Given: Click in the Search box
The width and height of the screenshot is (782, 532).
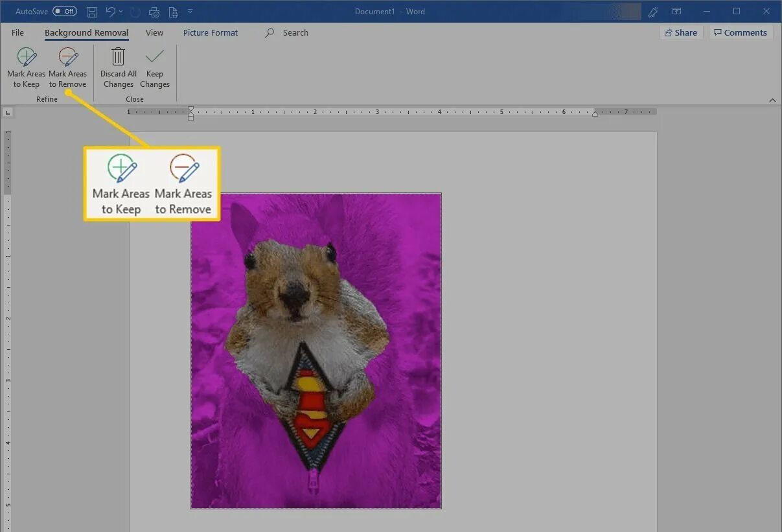Looking at the screenshot, I should [295, 32].
